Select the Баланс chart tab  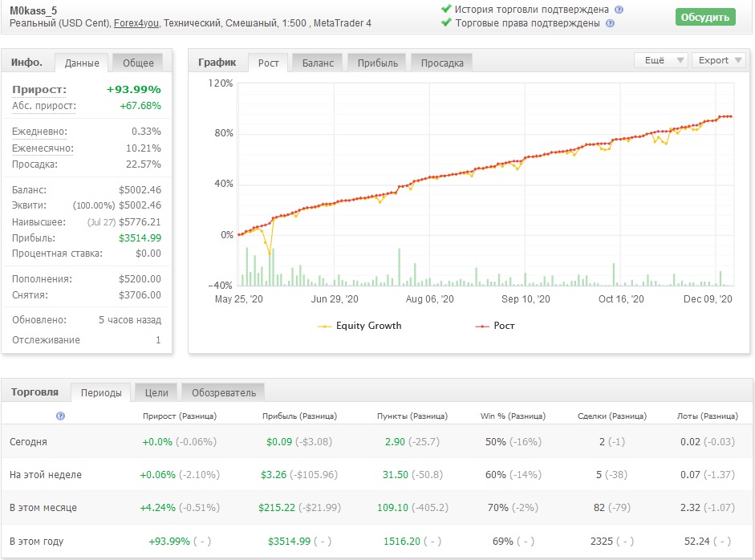point(318,63)
